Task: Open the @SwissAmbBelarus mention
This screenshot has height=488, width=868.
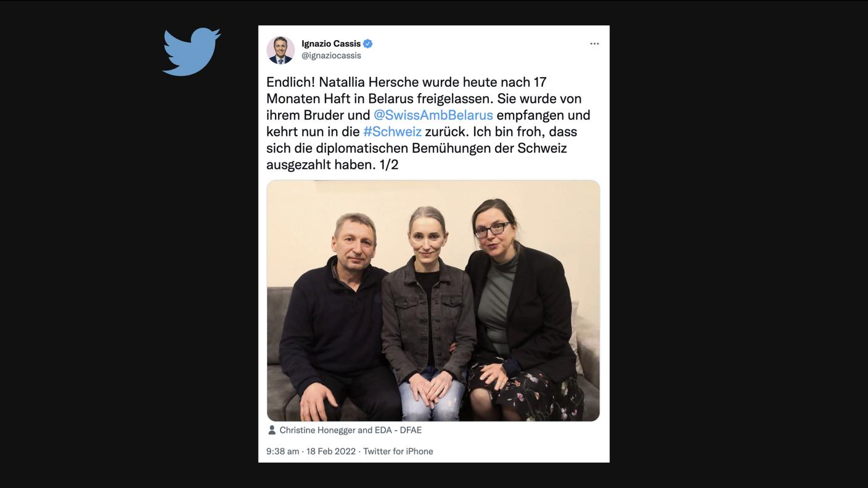Action: click(433, 115)
